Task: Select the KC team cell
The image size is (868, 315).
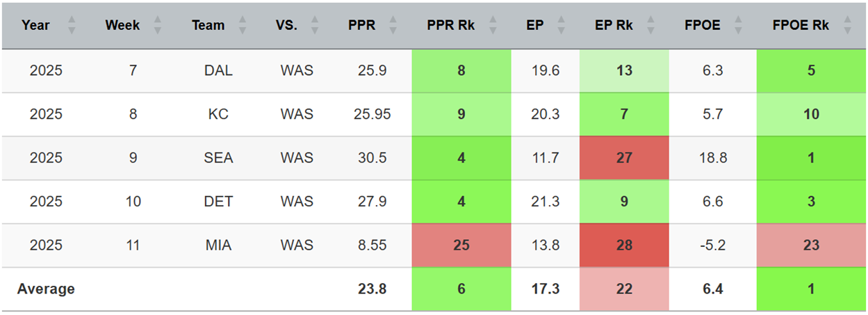Action: coord(219,114)
